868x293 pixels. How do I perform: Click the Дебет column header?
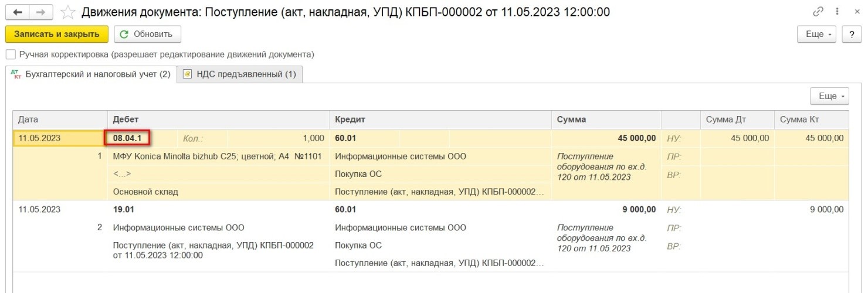pos(126,120)
